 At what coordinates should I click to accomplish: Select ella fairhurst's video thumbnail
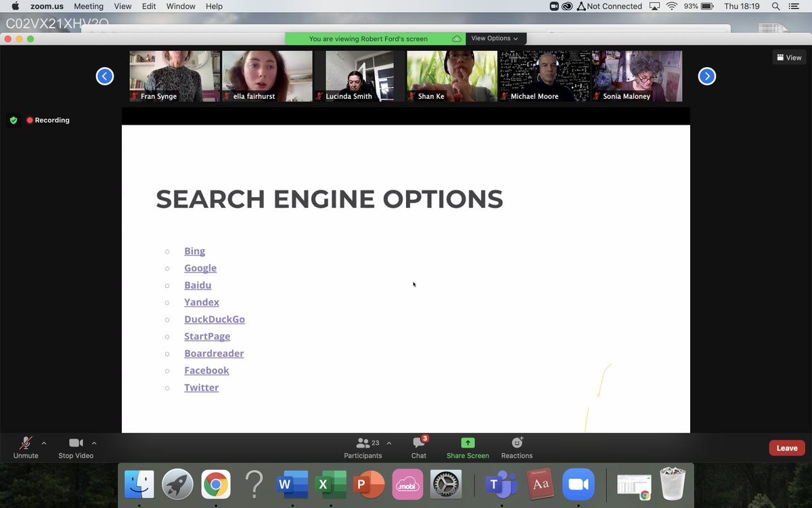(x=267, y=76)
